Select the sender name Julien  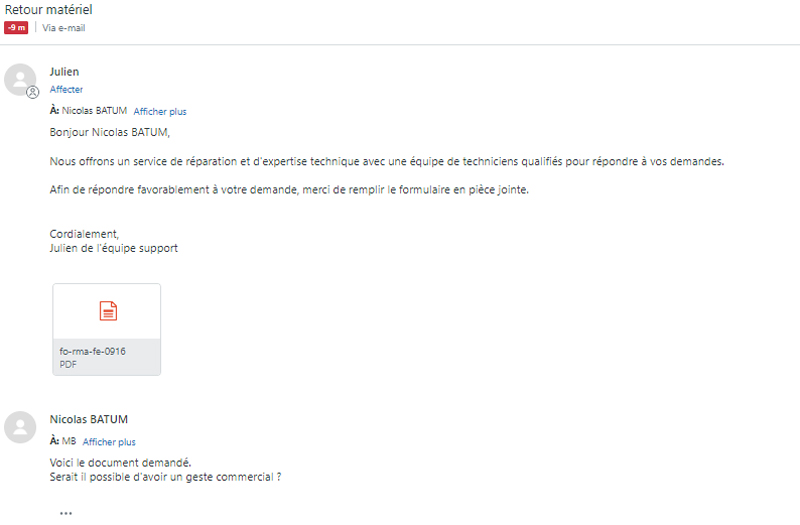[64, 72]
